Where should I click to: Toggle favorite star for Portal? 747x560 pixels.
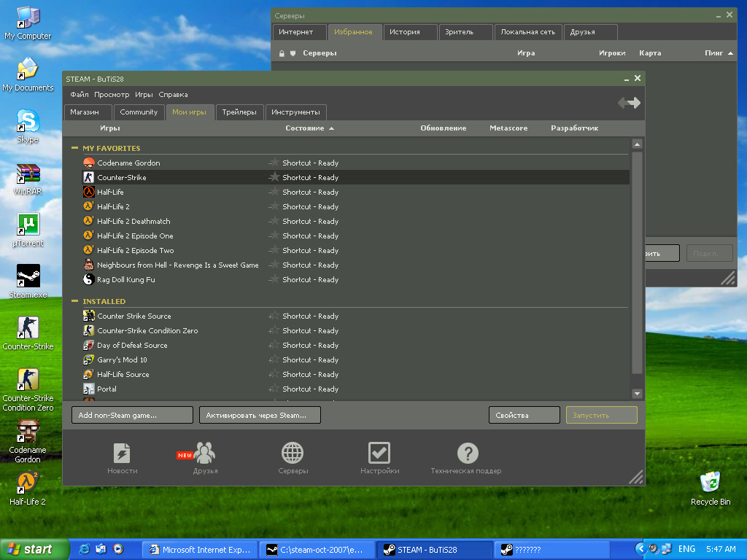point(274,389)
